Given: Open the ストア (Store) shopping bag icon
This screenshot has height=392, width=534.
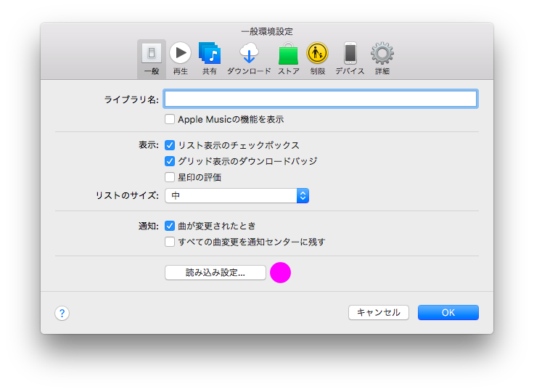Looking at the screenshot, I should point(288,53).
